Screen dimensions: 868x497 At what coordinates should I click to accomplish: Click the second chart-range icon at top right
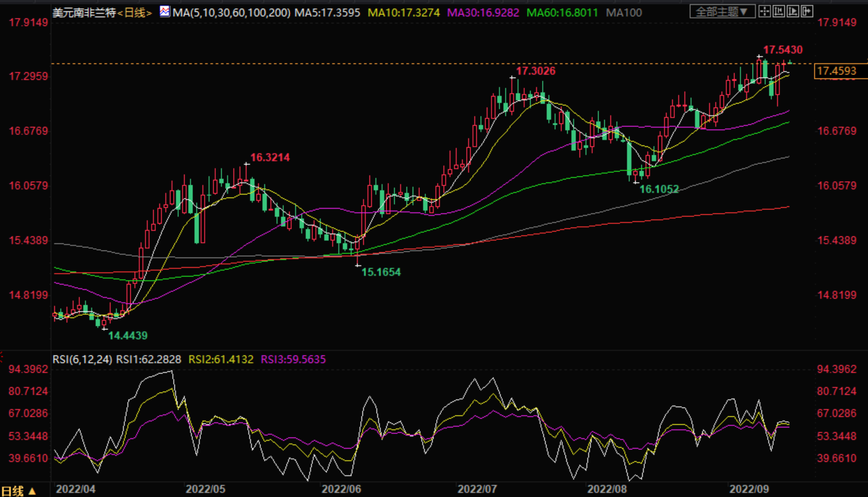pos(779,11)
